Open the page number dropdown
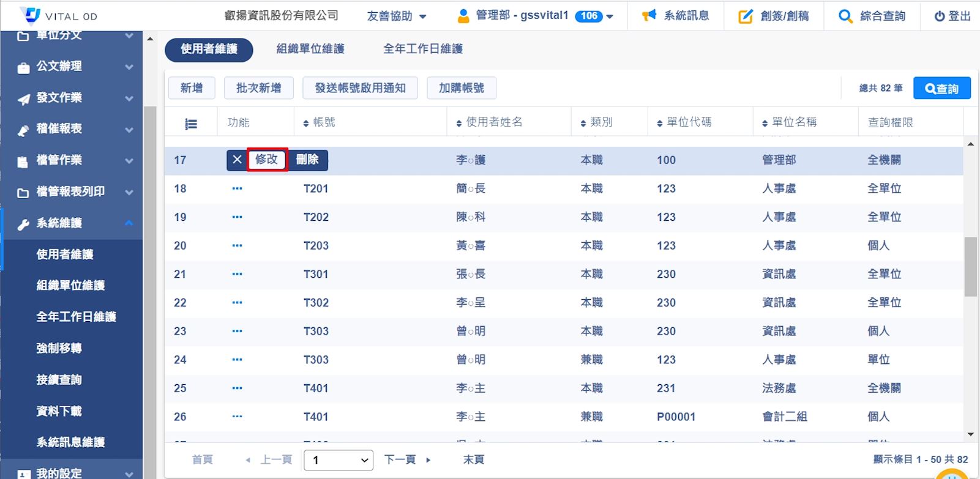The height and width of the screenshot is (479, 980). (339, 460)
